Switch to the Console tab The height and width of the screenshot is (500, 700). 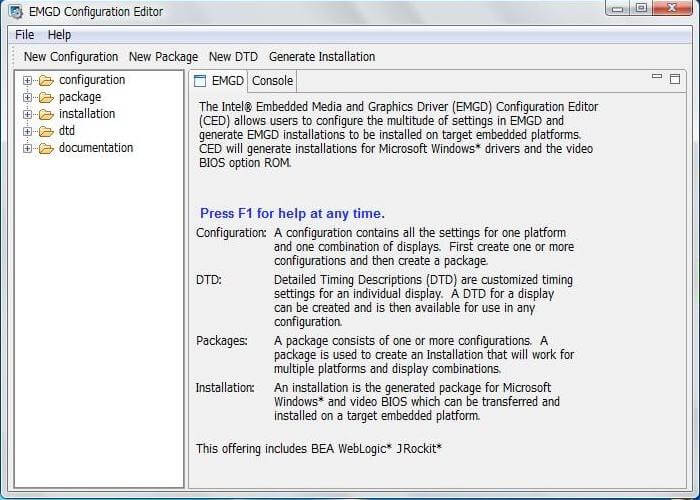click(x=272, y=81)
